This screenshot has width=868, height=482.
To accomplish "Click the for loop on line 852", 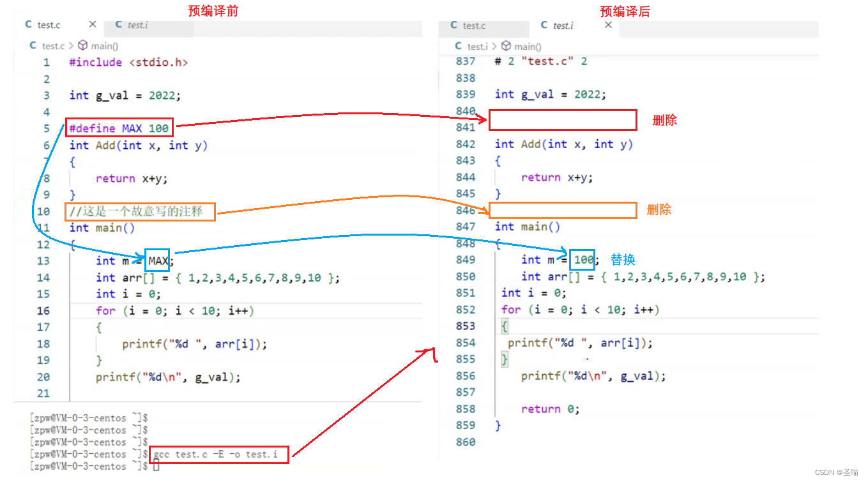I will click(x=581, y=310).
